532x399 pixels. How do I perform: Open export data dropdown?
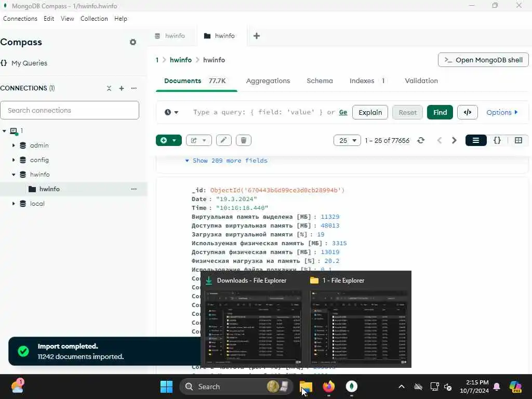(199, 140)
